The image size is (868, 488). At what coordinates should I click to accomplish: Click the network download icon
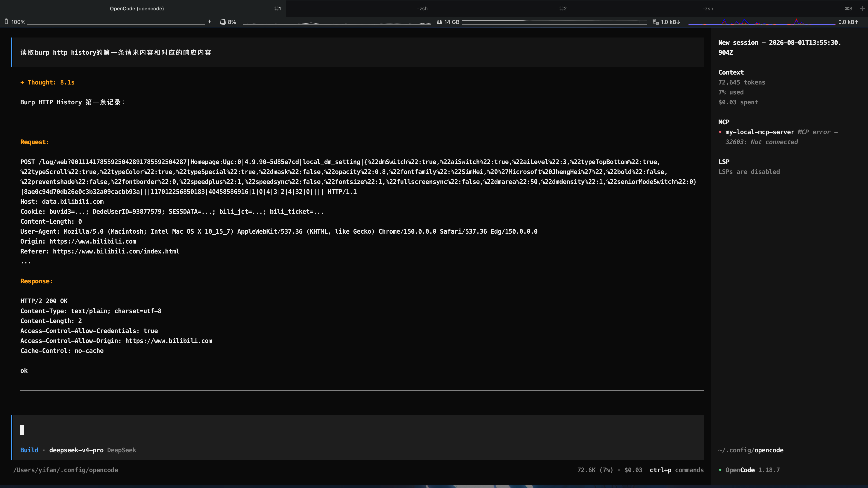(656, 22)
